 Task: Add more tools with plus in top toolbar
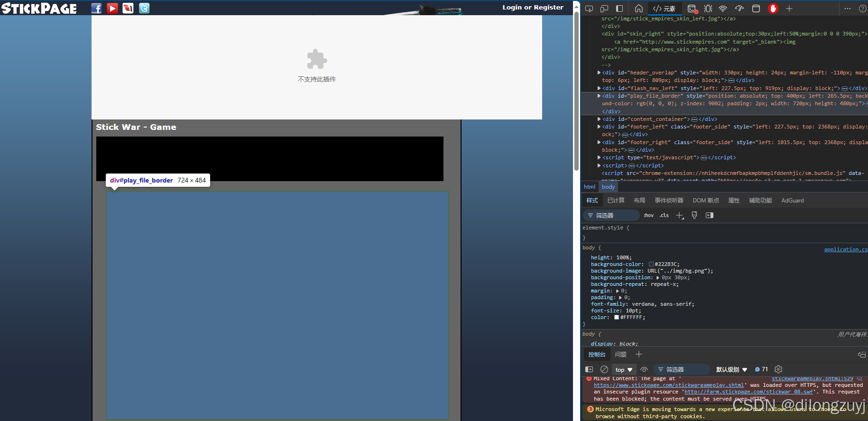(x=789, y=9)
